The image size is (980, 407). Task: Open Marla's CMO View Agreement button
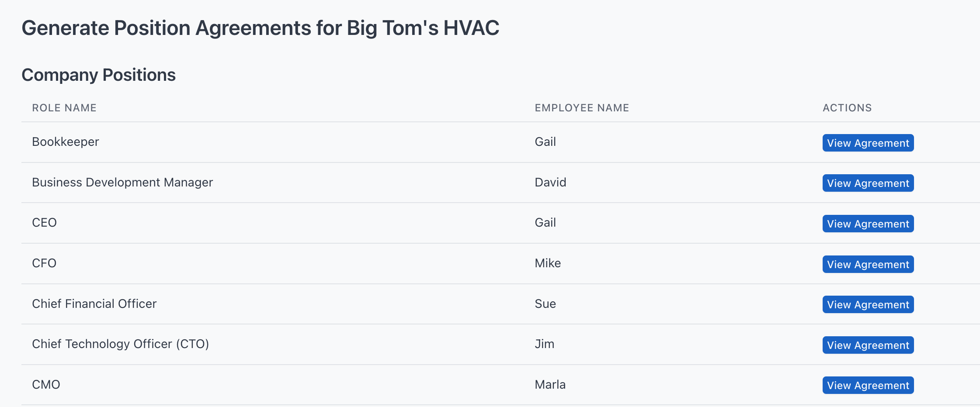[x=868, y=385]
